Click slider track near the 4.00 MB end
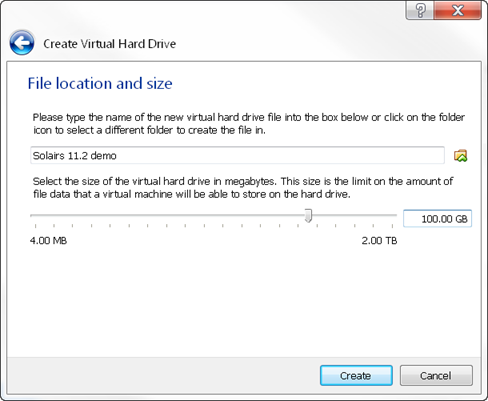 (43, 215)
